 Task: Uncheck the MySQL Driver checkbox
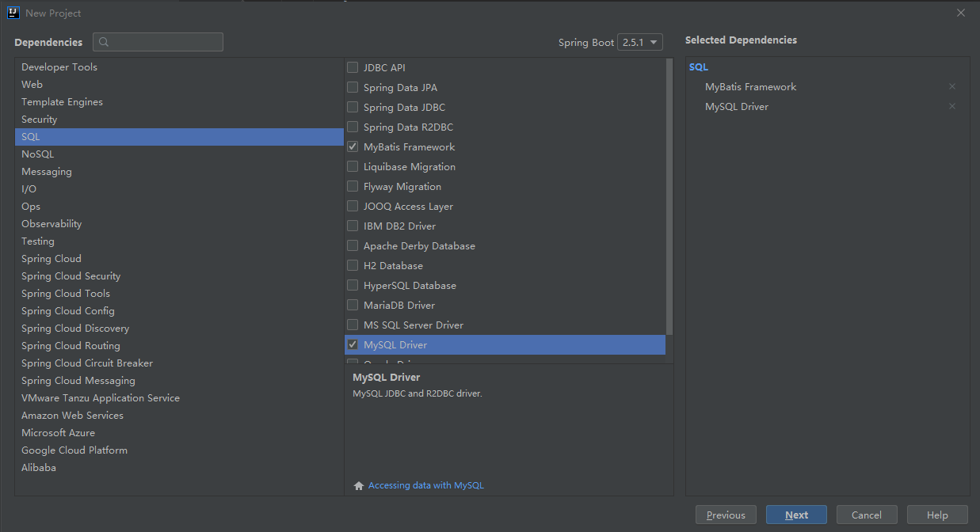pyautogui.click(x=353, y=345)
